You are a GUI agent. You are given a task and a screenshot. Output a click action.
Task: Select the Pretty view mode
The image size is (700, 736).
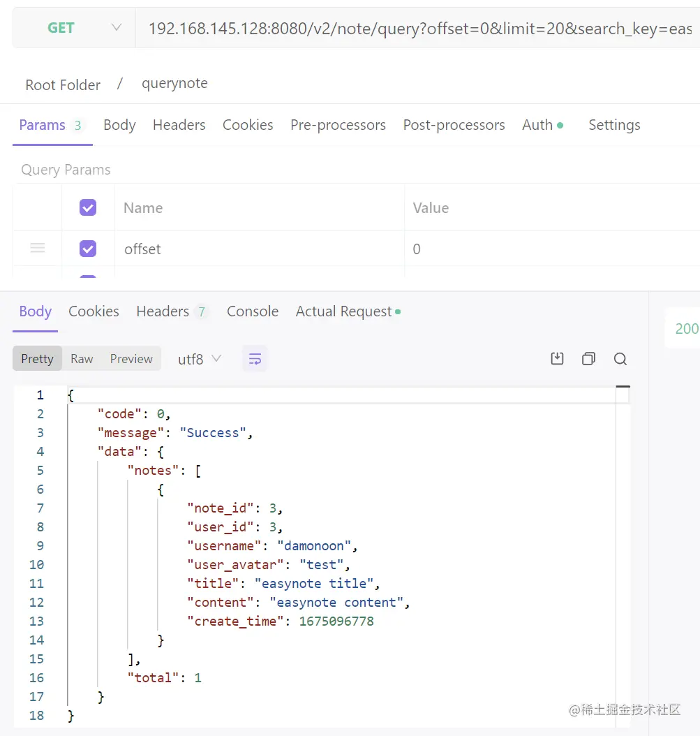[x=37, y=359]
